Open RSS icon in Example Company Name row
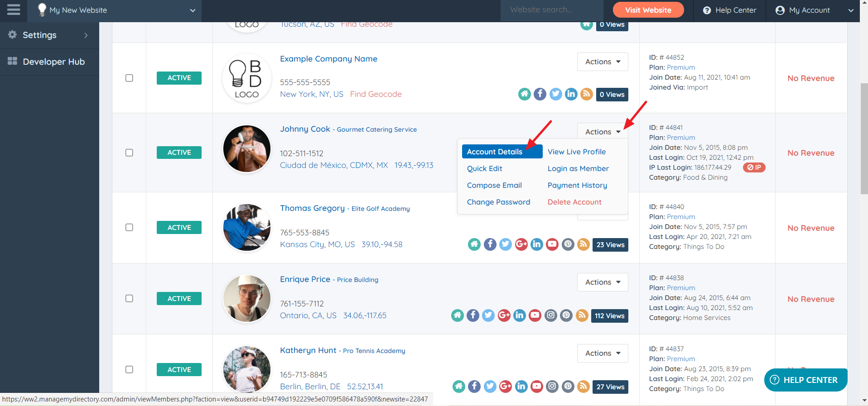Viewport: 868px width, 406px height. pyautogui.click(x=587, y=94)
